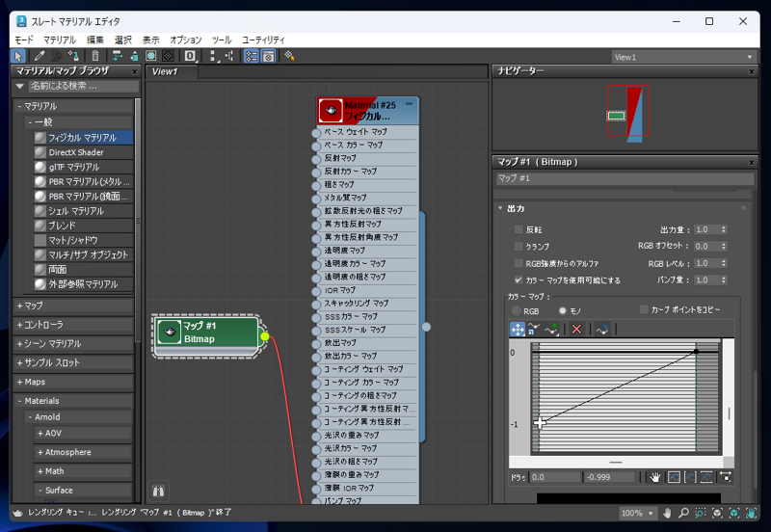Click Zoom Vertical Extents curve icon
Image resolution: width=771 pixels, height=532 pixels.
point(706,477)
